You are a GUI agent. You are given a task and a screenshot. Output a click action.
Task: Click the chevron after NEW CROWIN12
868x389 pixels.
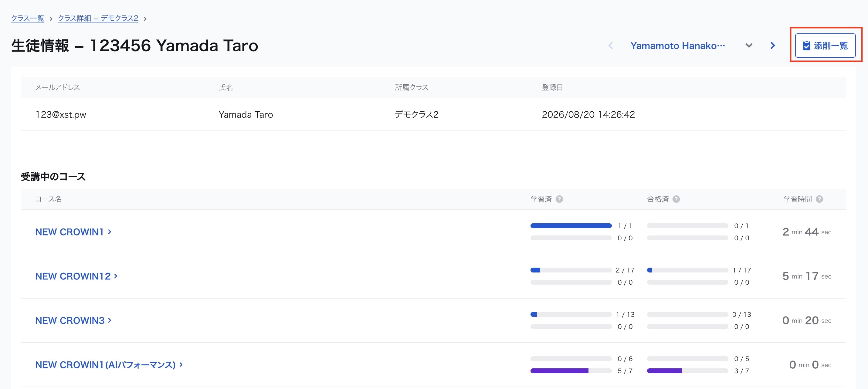point(116,276)
